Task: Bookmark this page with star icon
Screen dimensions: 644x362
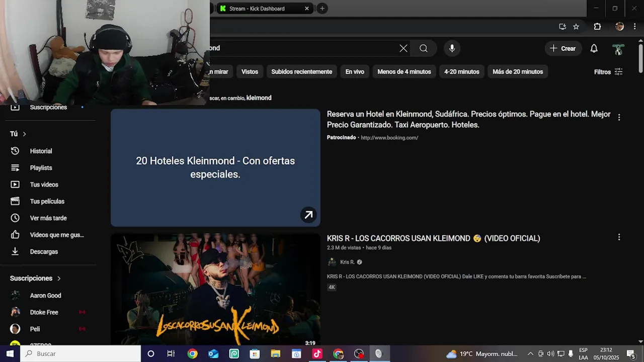Action: [x=576, y=27]
